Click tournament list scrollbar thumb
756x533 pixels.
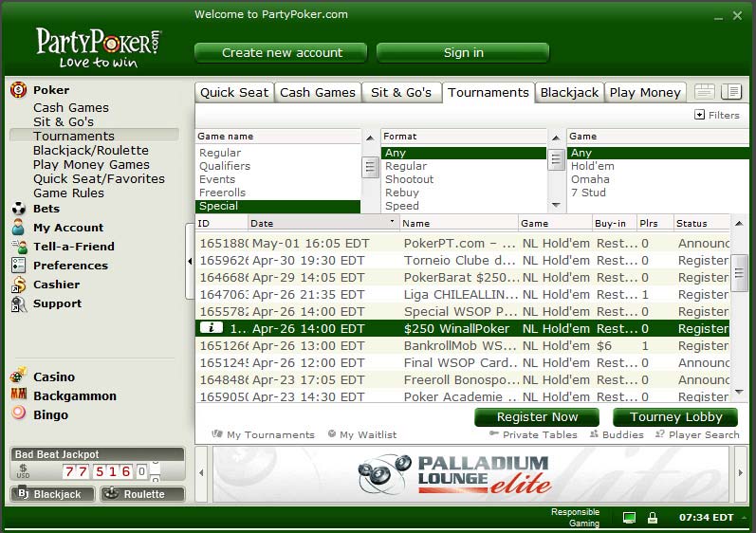[x=739, y=273]
